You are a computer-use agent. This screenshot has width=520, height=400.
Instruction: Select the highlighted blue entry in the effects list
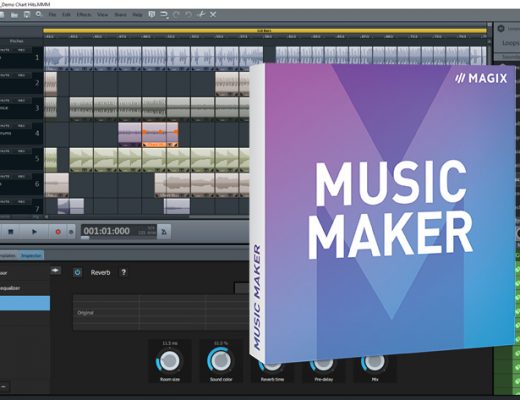coord(25,303)
